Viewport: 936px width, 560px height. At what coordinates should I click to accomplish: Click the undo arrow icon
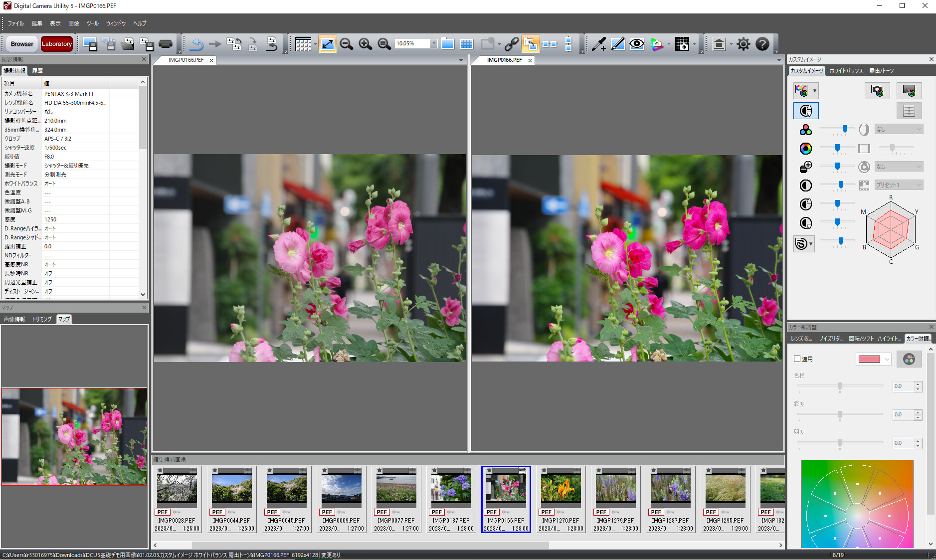tap(196, 44)
